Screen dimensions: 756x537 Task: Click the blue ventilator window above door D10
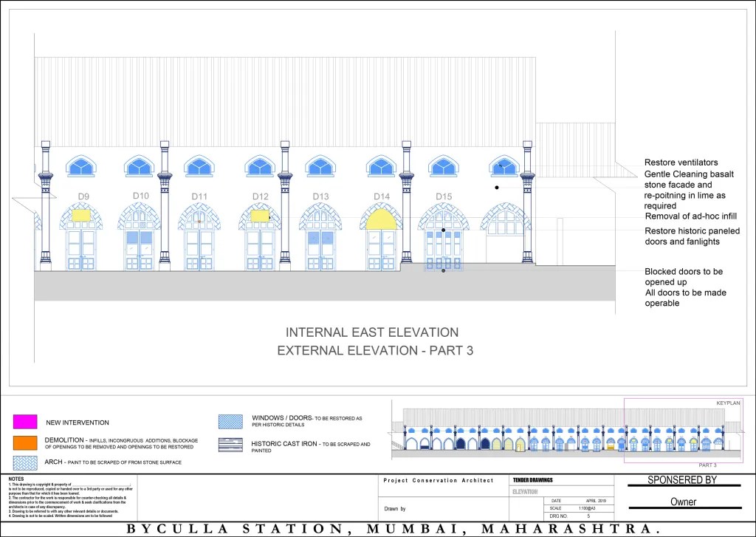pos(140,166)
